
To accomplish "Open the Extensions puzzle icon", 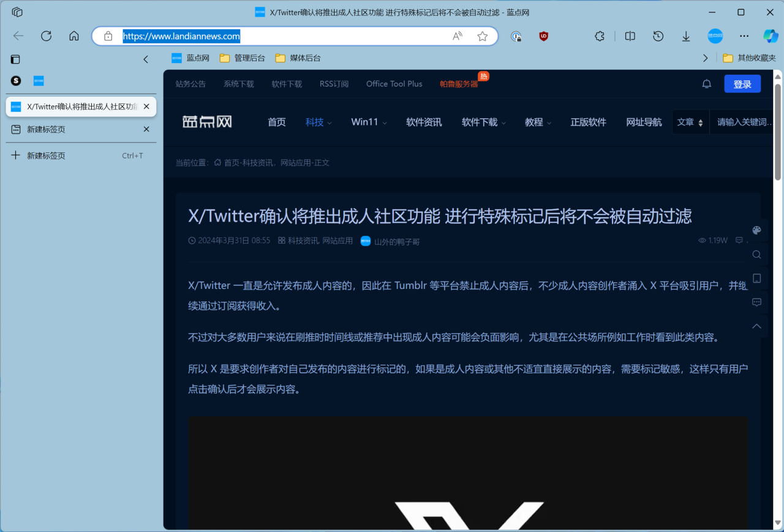I will [x=600, y=36].
